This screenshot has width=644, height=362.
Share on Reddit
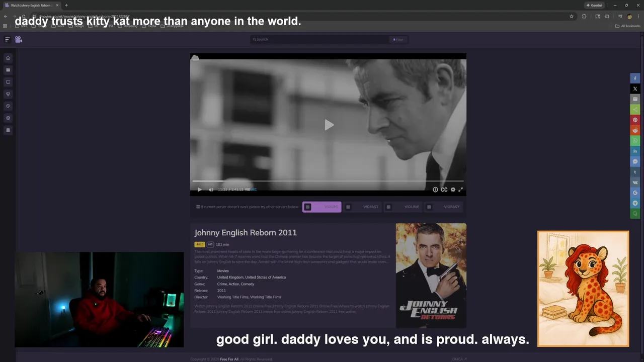point(635,130)
